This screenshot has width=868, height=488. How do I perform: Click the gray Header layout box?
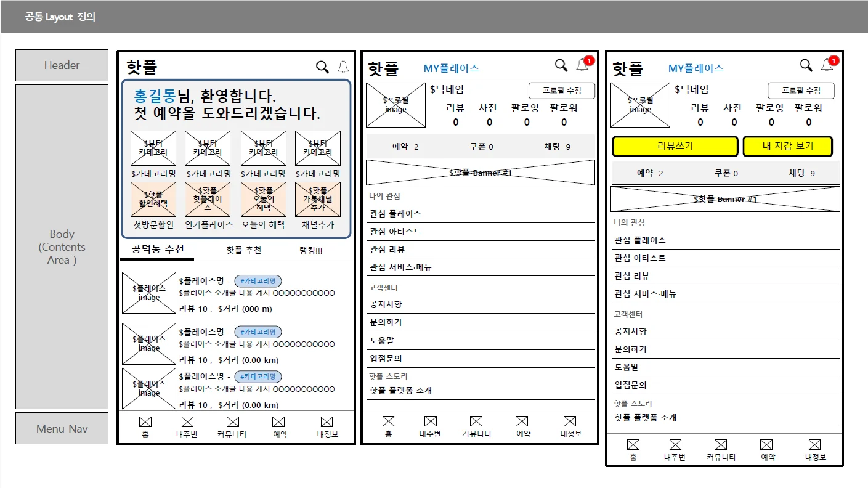point(62,65)
